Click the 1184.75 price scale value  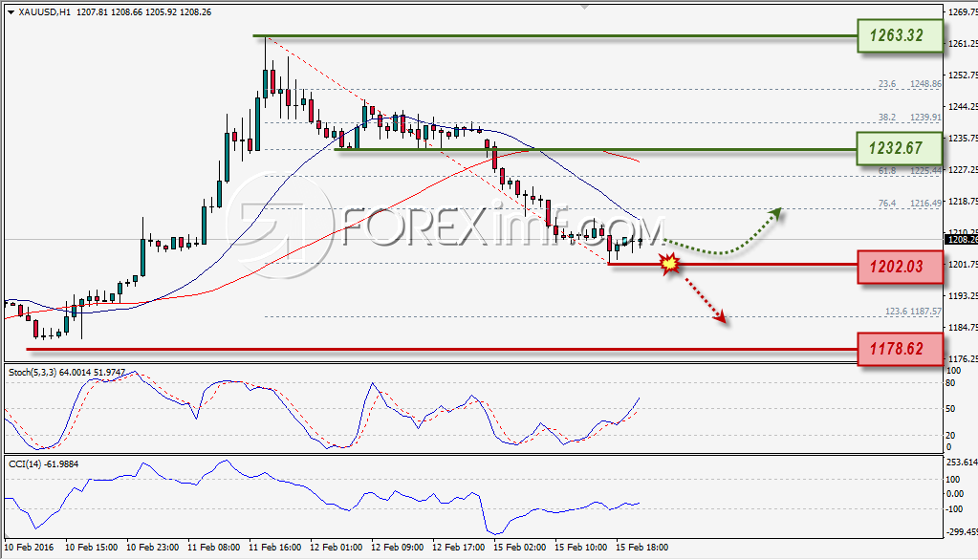coord(963,328)
